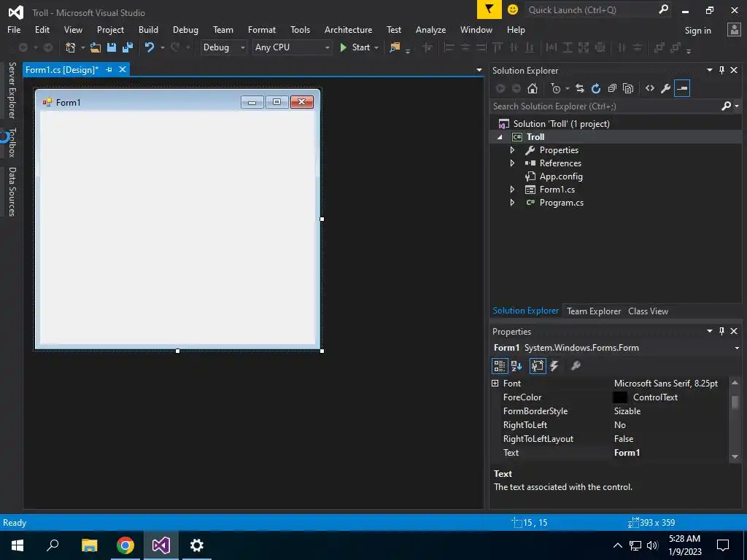Open the Architecture menu
Image resolution: width=747 pixels, height=560 pixels.
(x=348, y=30)
